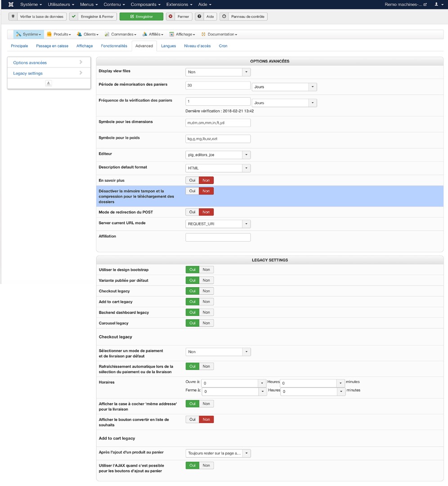
Task: Click the Enregistrer green save button
Action: click(x=141, y=17)
